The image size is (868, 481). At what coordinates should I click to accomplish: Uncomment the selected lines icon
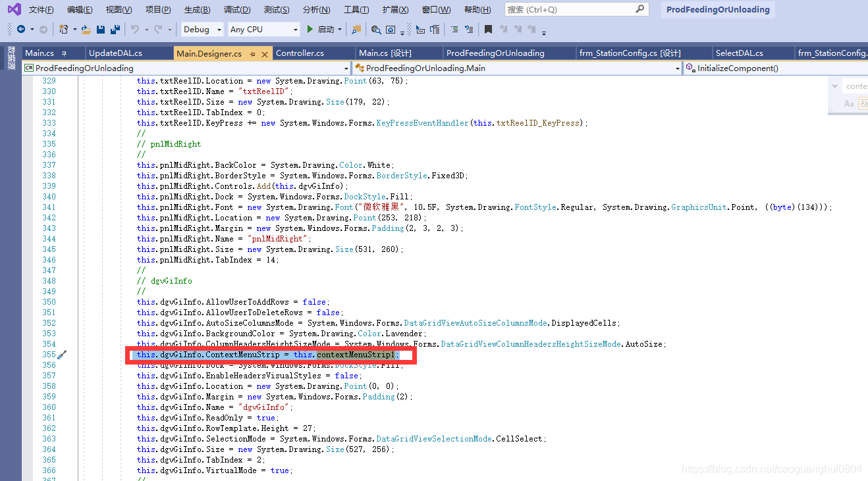(x=469, y=30)
